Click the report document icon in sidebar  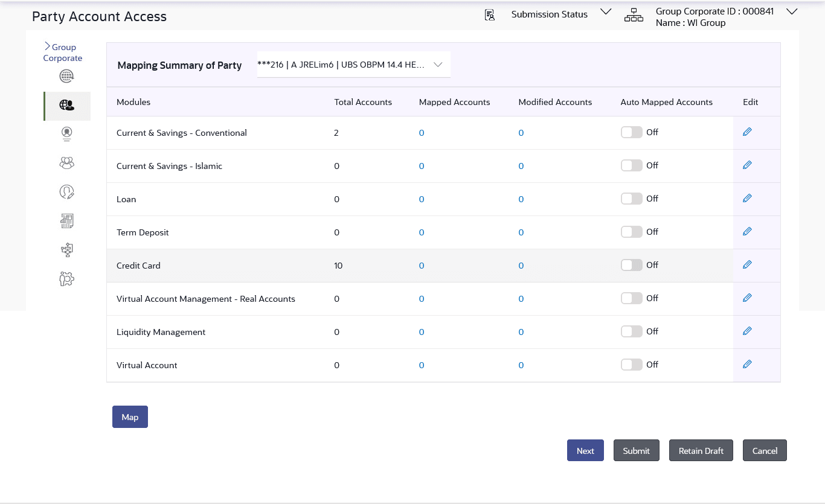click(x=66, y=221)
